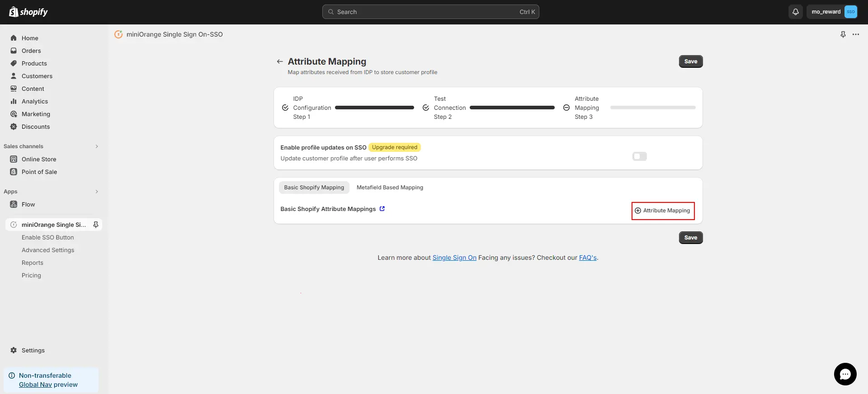Switch to Metafield Based Mapping tab
Viewport: 868px width, 394px height.
pyautogui.click(x=390, y=188)
